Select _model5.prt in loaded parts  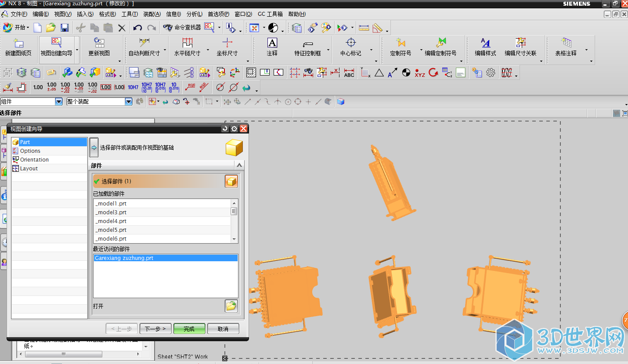162,230
